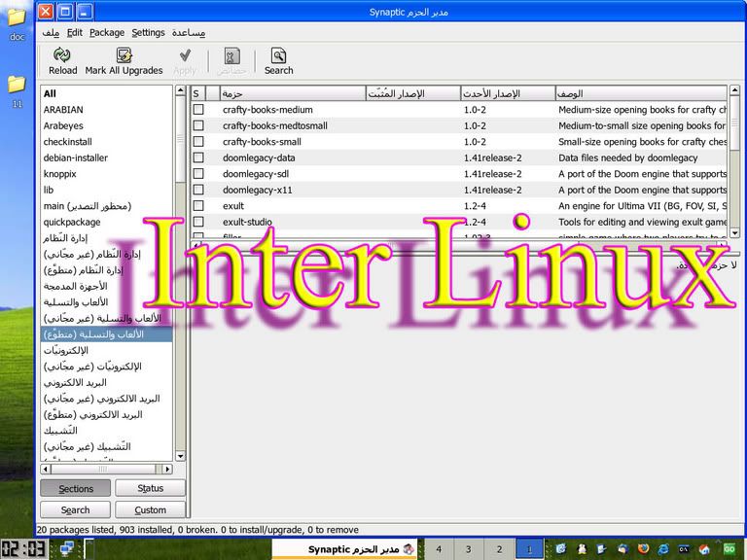
Task: Toggle checkbox for crafty-books-medtosmall
Action: coord(198,125)
